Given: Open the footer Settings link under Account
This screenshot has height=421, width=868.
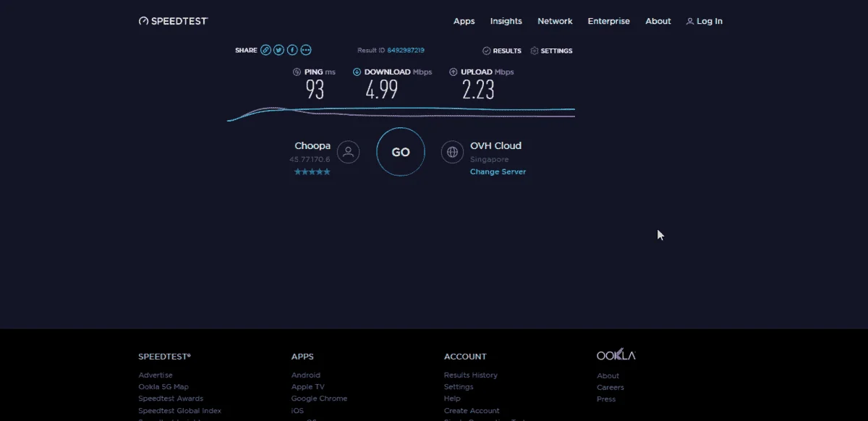Looking at the screenshot, I should [459, 387].
